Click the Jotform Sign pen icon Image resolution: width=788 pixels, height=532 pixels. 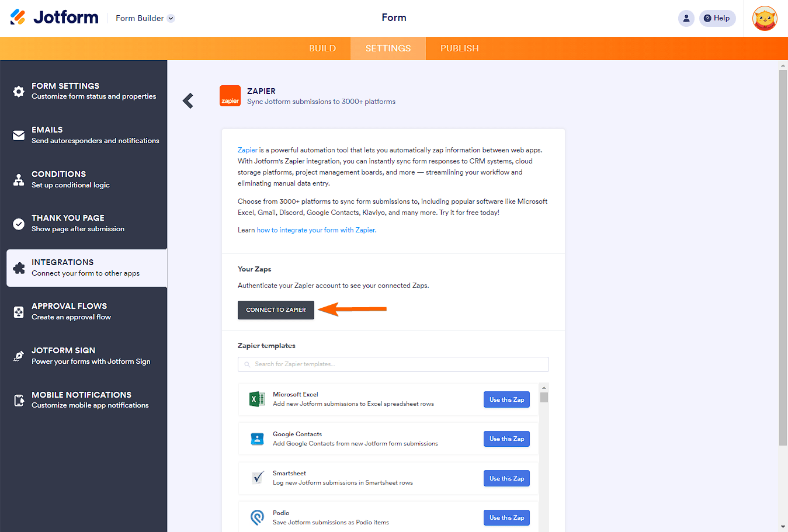tap(19, 356)
